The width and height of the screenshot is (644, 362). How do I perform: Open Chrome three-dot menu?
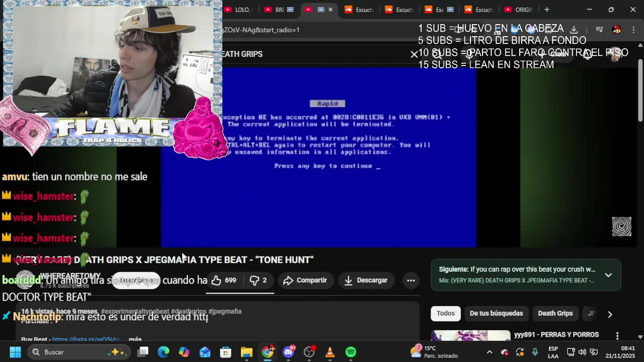(632, 30)
